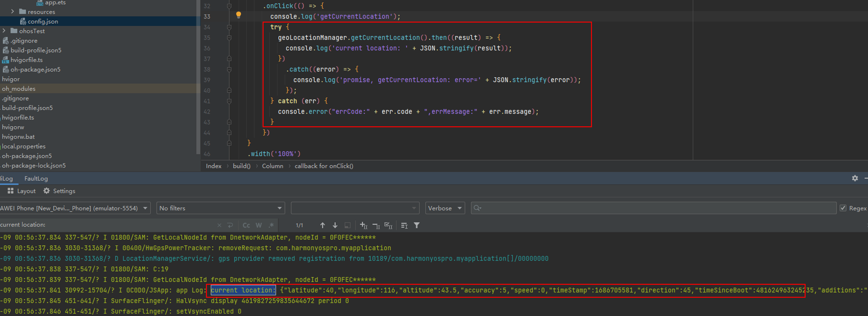Clear the log search text with X
868x316 pixels.
[x=219, y=225]
